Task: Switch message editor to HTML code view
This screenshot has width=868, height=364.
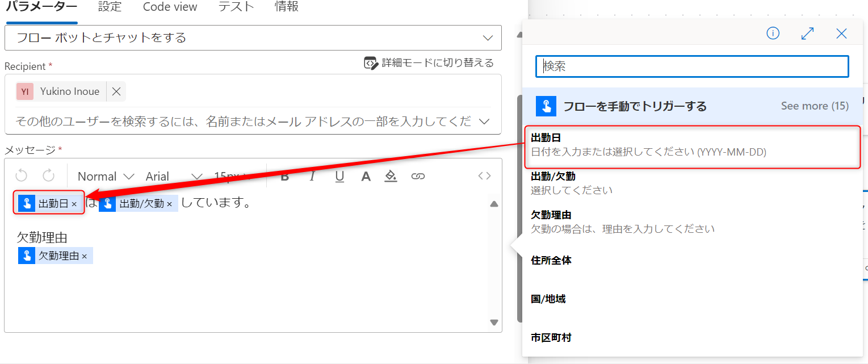Action: 484,176
